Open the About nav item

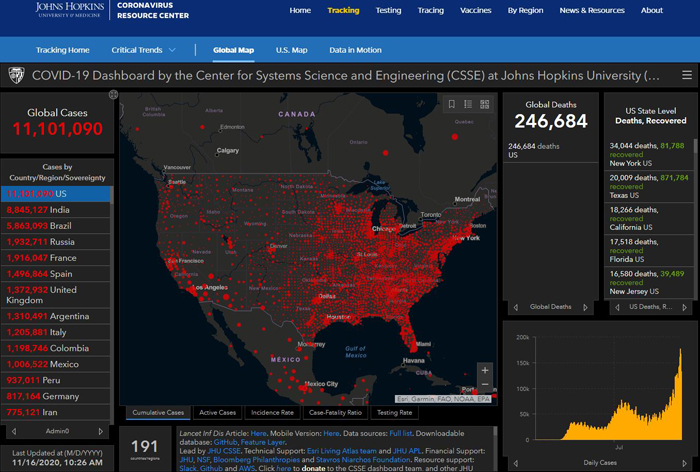pyautogui.click(x=652, y=10)
